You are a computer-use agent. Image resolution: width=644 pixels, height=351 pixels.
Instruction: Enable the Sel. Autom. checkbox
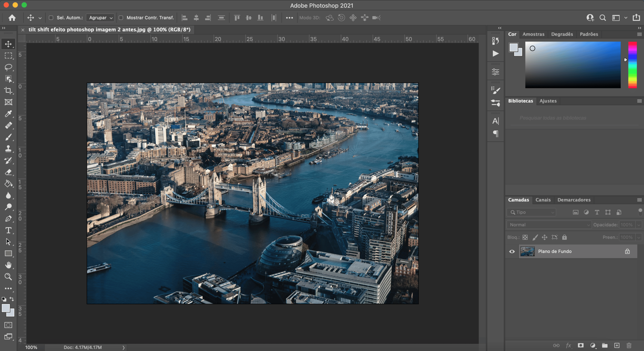click(51, 18)
